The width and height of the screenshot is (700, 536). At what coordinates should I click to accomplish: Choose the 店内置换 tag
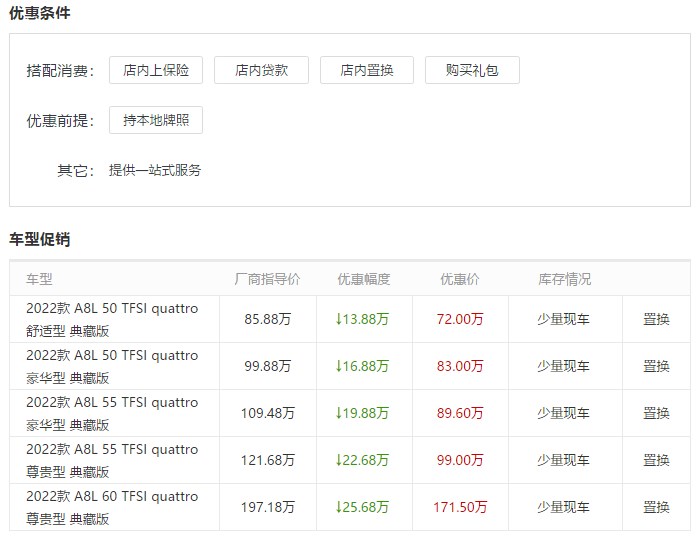point(367,70)
